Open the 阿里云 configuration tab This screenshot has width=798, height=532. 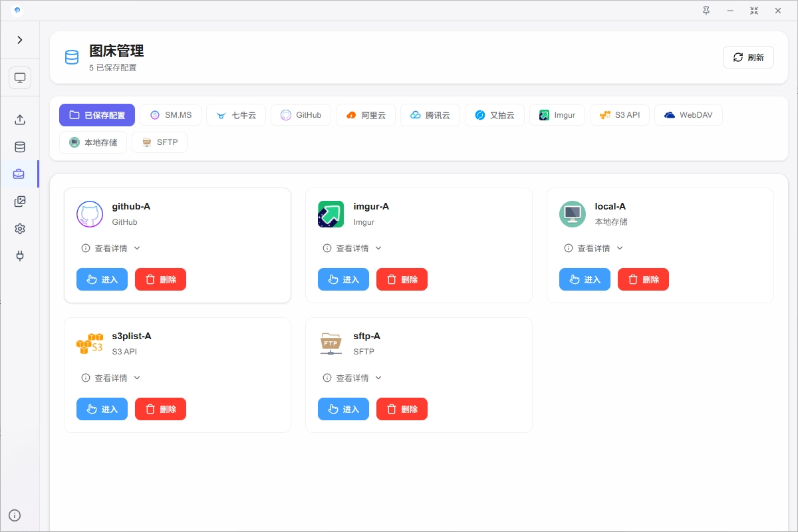(366, 114)
